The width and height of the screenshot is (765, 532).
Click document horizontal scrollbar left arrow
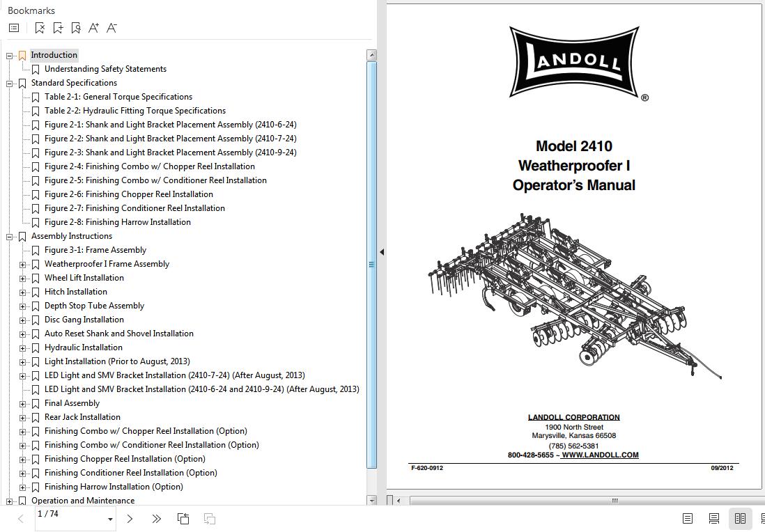pyautogui.click(x=399, y=500)
